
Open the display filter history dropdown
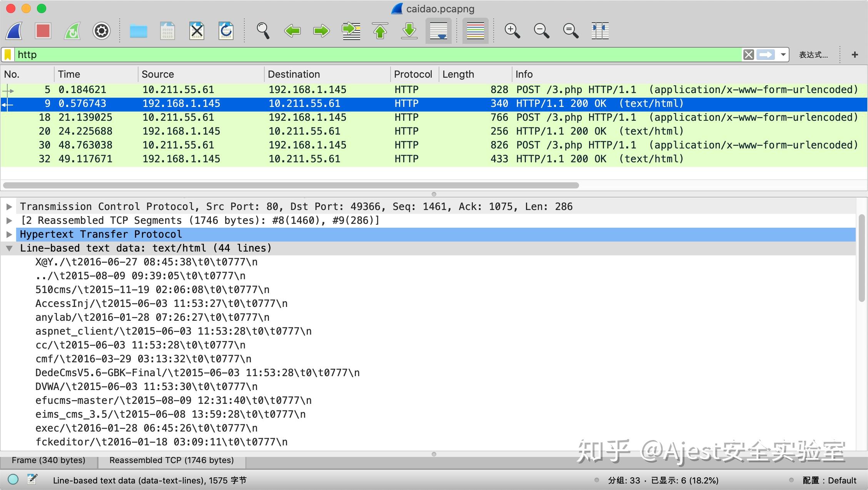(x=783, y=54)
